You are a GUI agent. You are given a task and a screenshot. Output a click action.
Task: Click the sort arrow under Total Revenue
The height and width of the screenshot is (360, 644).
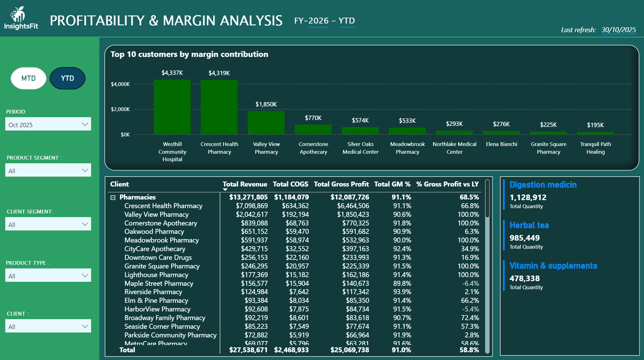225,190
